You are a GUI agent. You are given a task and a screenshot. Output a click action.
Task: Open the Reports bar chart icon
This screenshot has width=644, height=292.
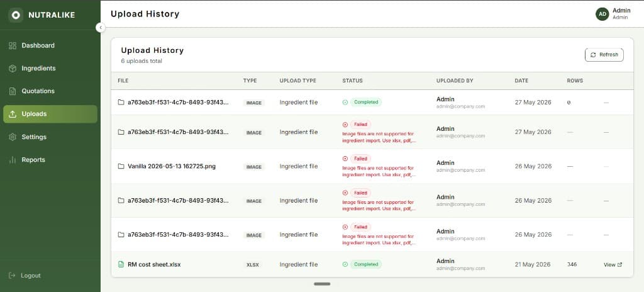click(x=13, y=160)
